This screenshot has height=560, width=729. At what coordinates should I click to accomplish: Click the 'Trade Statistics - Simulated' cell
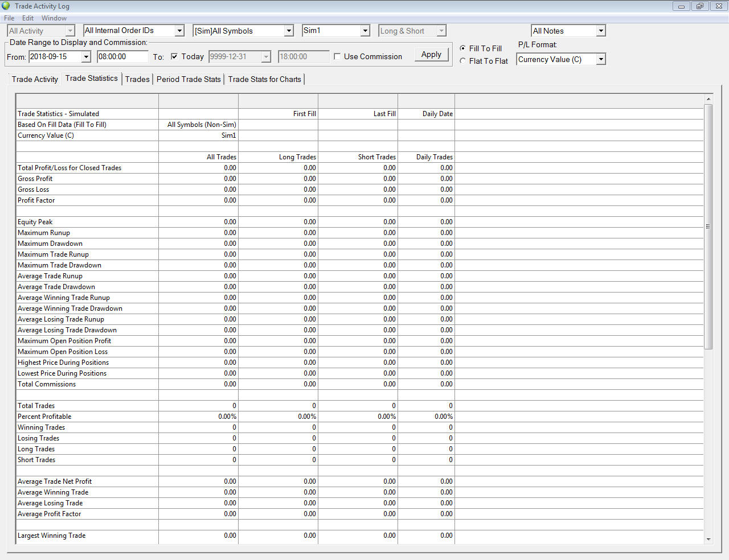coord(58,114)
